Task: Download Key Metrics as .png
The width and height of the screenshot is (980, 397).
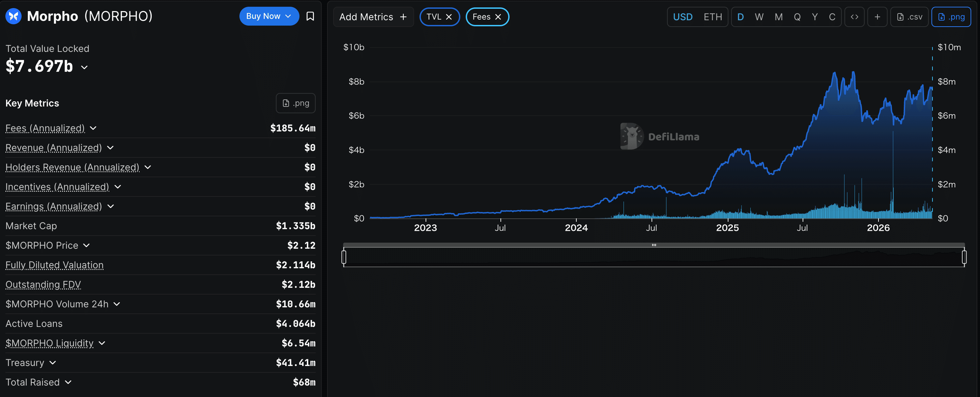Action: 296,103
